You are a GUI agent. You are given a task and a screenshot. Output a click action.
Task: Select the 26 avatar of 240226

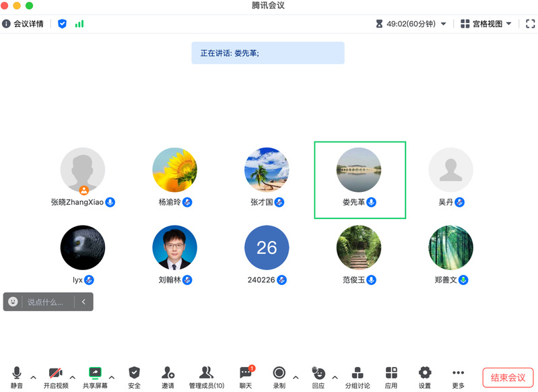tap(267, 247)
